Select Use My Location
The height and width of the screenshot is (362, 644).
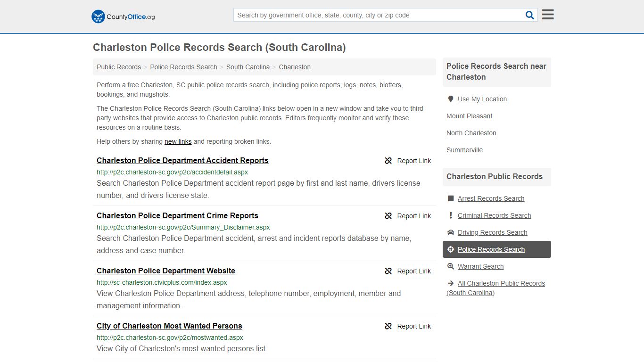coord(482,99)
